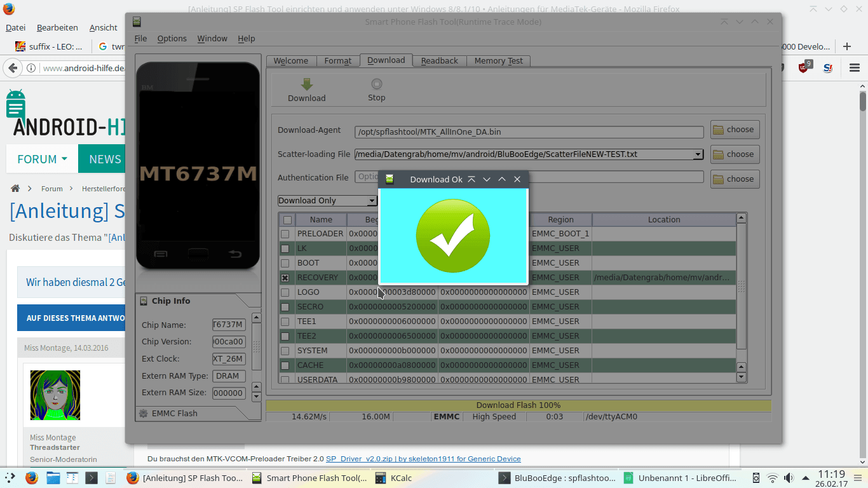Viewport: 868px width, 488px height.
Task: Go back with Firefox back arrow
Action: click(12, 68)
